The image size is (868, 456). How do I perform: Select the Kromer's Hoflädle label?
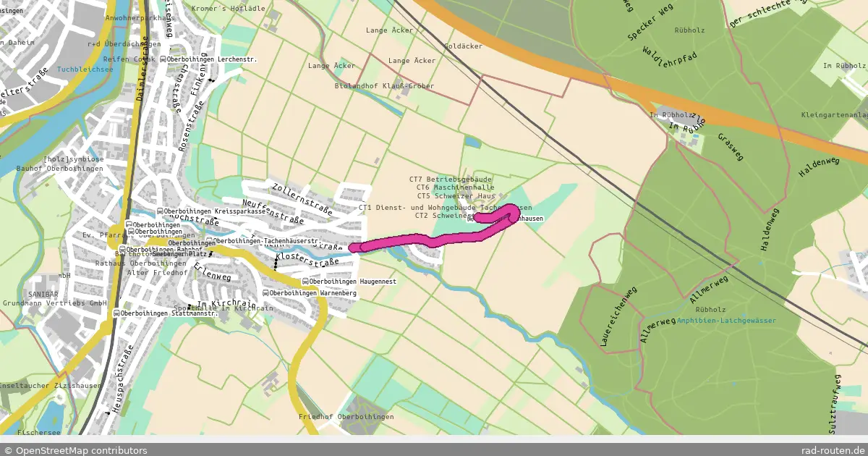[x=229, y=9]
